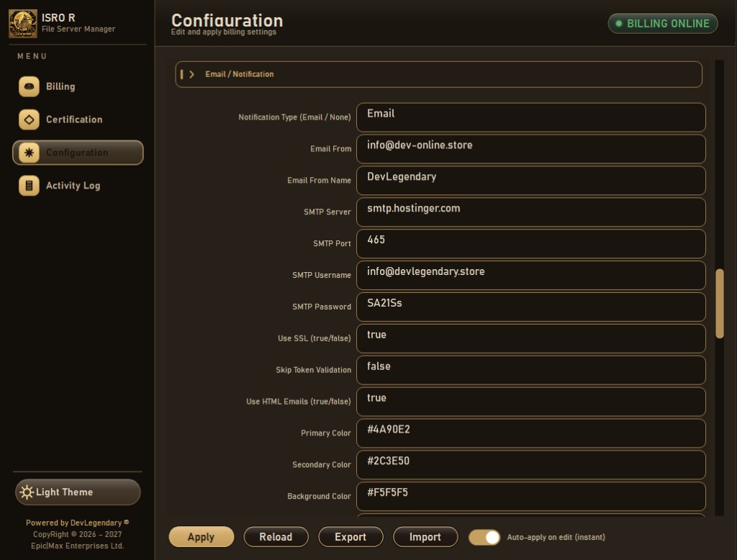Edit the Email From Name field

point(531,180)
